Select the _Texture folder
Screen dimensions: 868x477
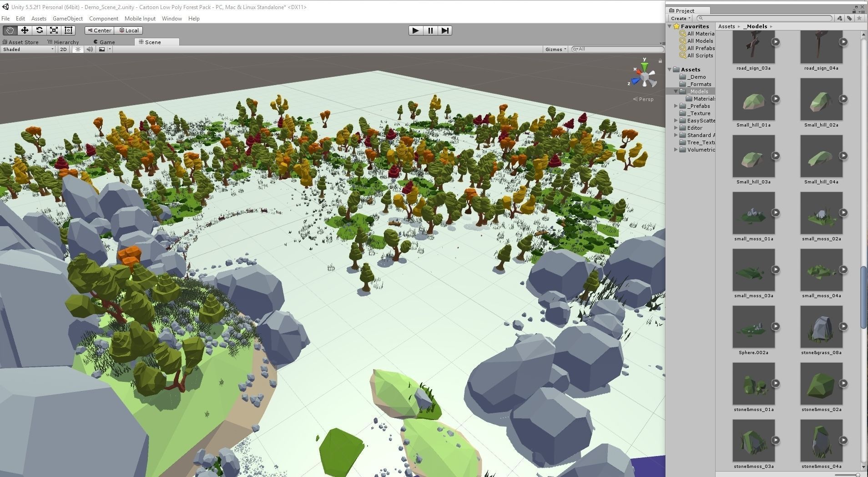click(695, 113)
